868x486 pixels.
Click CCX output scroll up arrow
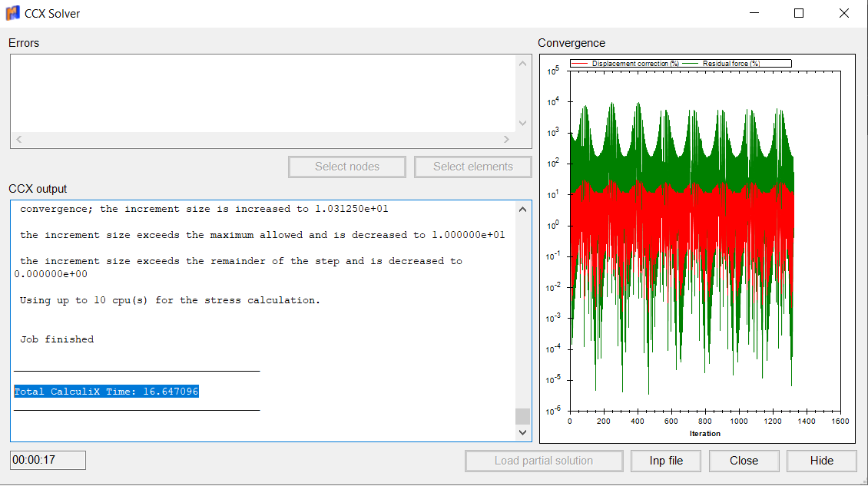pos(522,210)
